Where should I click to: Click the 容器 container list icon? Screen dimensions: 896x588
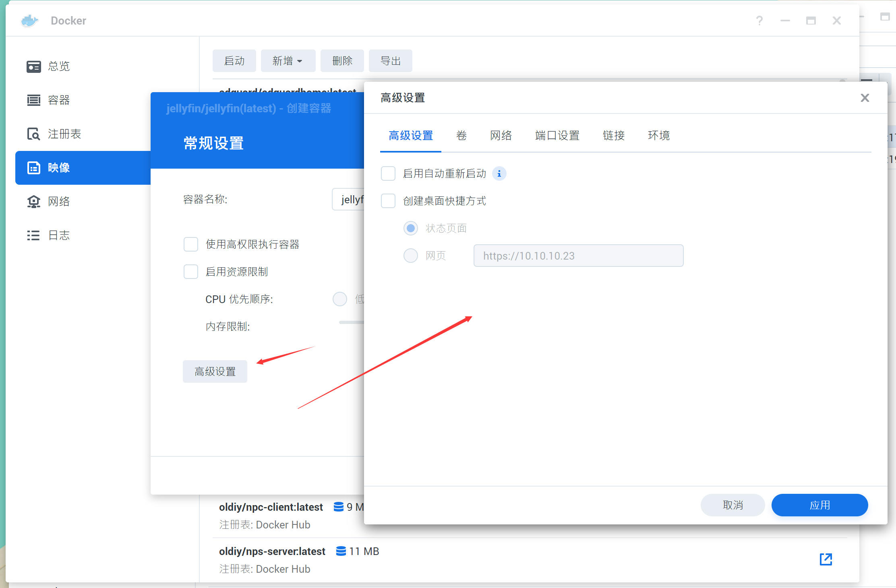click(34, 100)
